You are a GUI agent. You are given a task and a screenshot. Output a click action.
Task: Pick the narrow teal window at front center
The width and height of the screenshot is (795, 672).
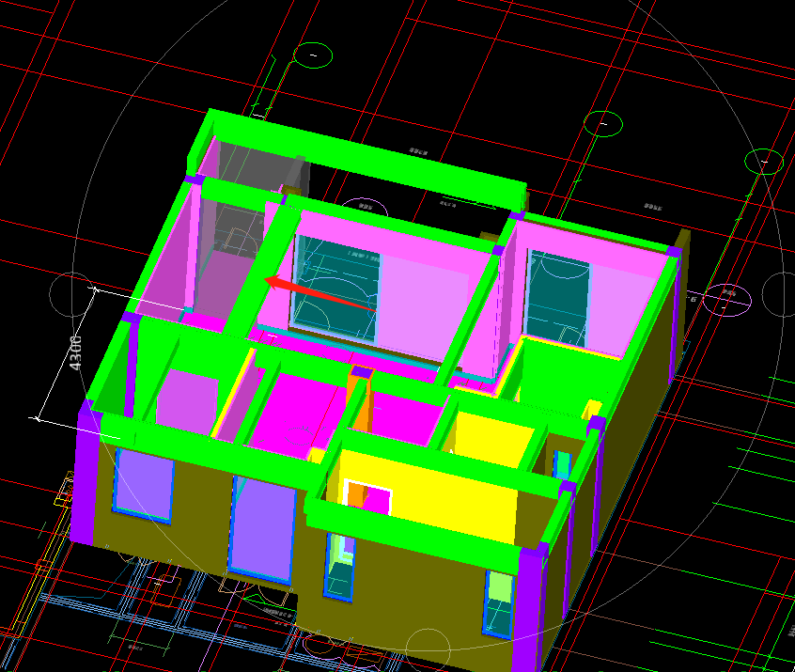tap(339, 567)
